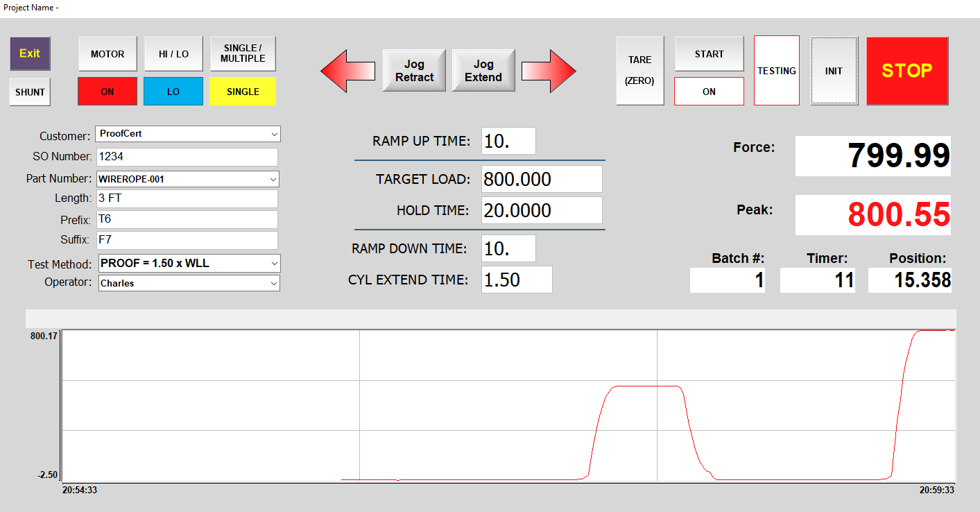The width and height of the screenshot is (980, 512).
Task: Click the yellow SINGLE status indicator
Action: pyautogui.click(x=243, y=92)
